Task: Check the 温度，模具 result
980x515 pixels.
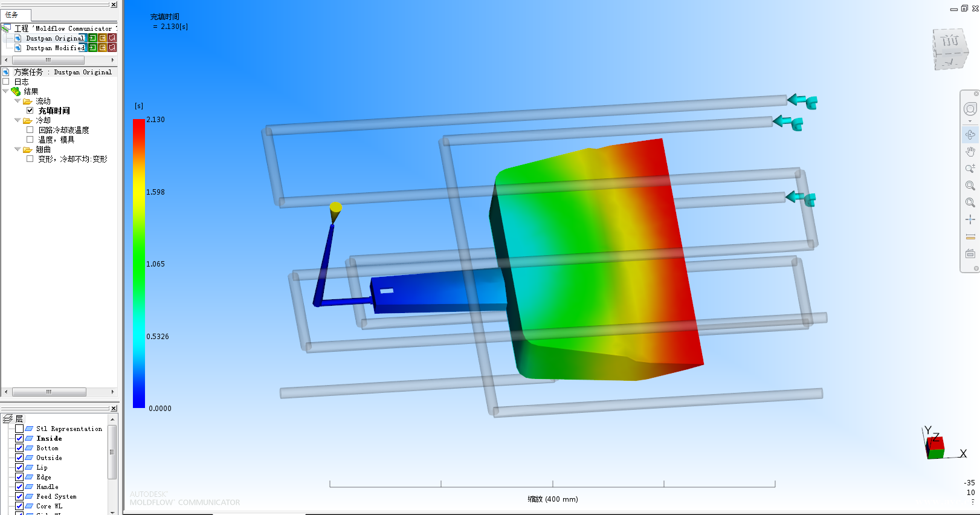Action: [30, 140]
